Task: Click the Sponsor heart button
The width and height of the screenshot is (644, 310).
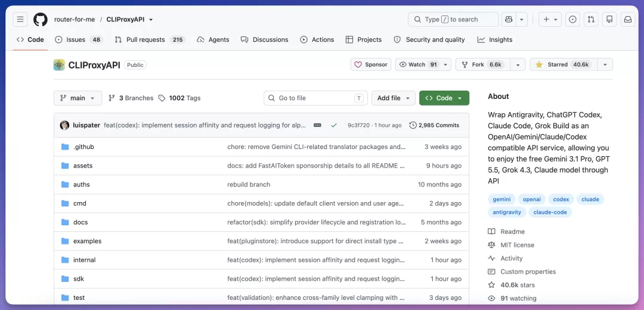Action: click(x=371, y=64)
